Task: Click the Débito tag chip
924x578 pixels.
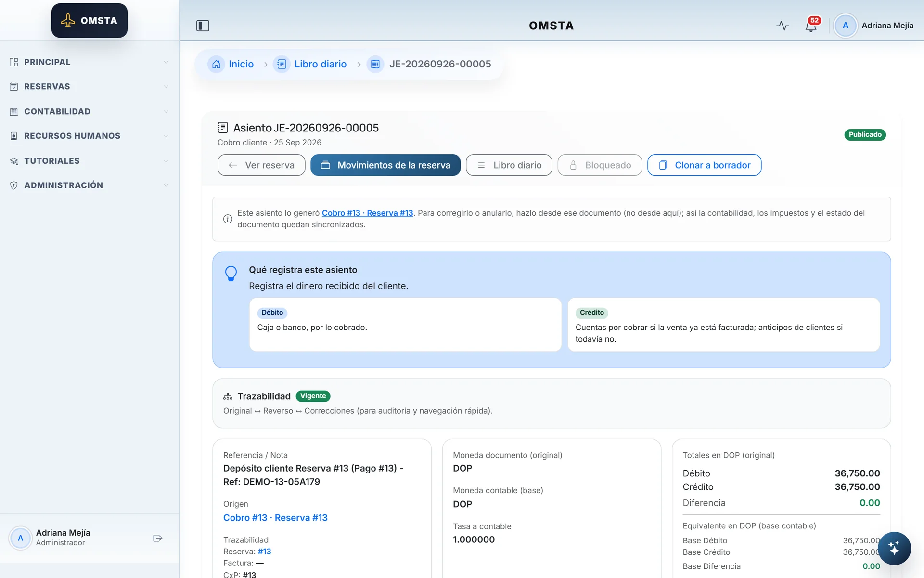Action: click(x=272, y=313)
